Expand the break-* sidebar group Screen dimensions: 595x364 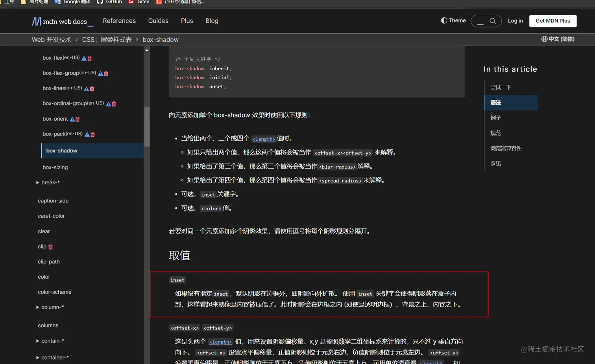[x=38, y=182]
